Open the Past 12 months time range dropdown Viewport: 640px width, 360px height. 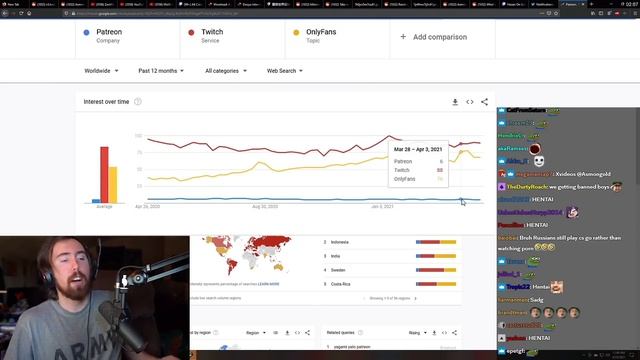point(161,71)
